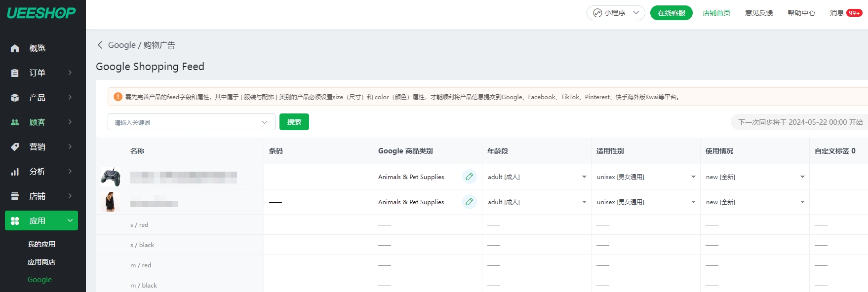Click the s / black variant row

482,245
